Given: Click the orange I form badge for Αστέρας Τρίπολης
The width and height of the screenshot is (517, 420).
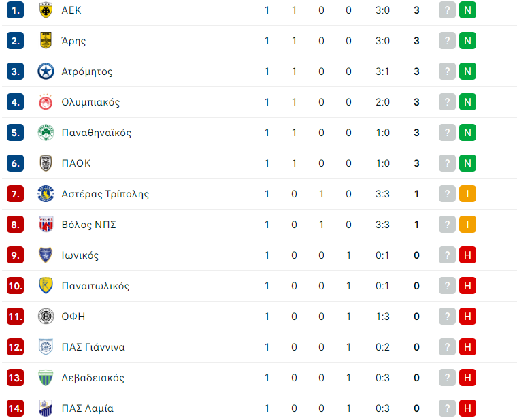Looking at the screenshot, I should (467, 194).
